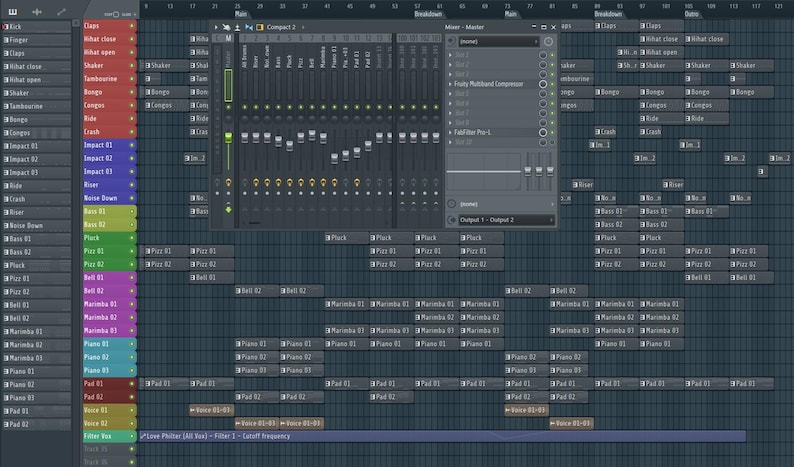
Task: Select Finger pattern in picker list
Action: [x=36, y=40]
